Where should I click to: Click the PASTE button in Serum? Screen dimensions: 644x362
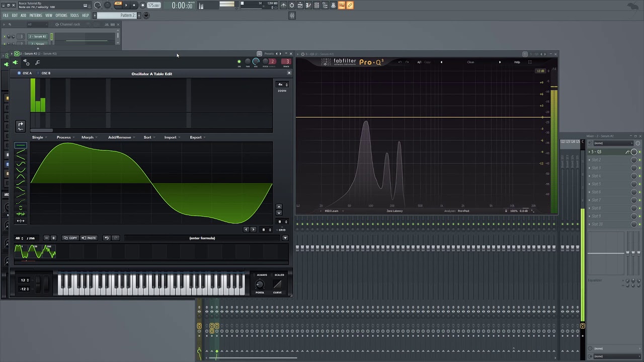pyautogui.click(x=89, y=238)
